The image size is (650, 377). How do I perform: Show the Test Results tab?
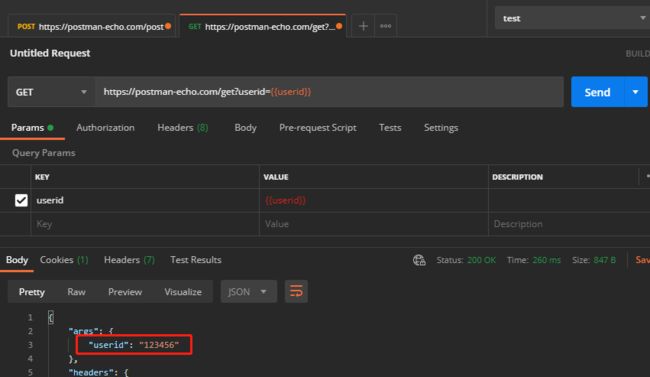[196, 260]
